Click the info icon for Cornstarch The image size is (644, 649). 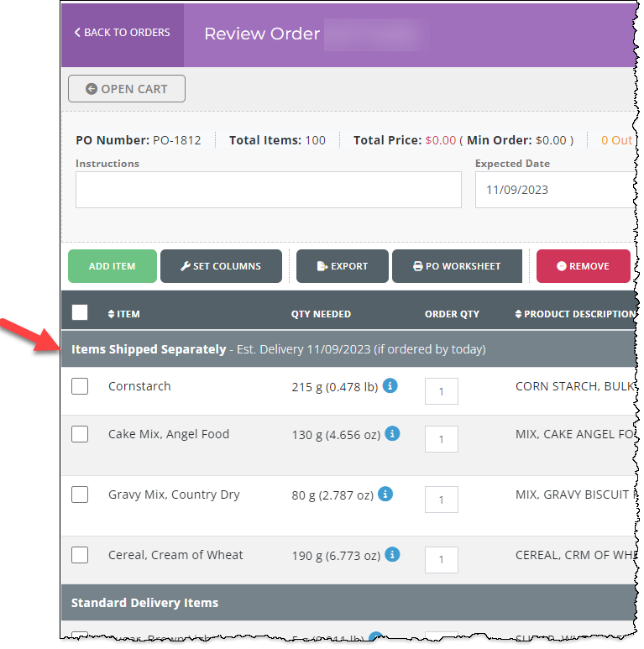390,385
